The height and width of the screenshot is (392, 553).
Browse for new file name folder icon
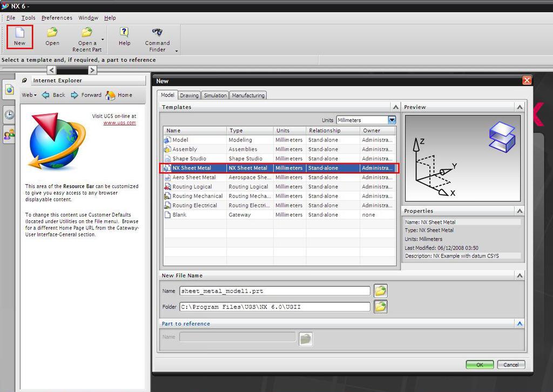click(x=381, y=291)
